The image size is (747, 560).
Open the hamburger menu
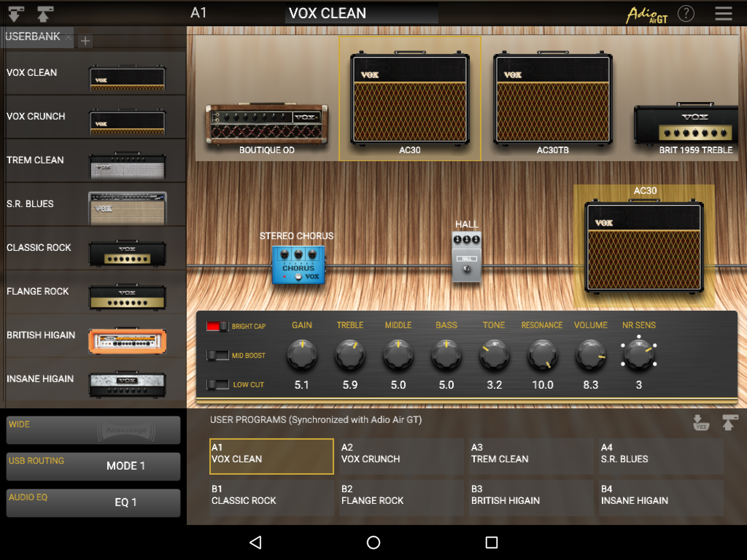(723, 14)
